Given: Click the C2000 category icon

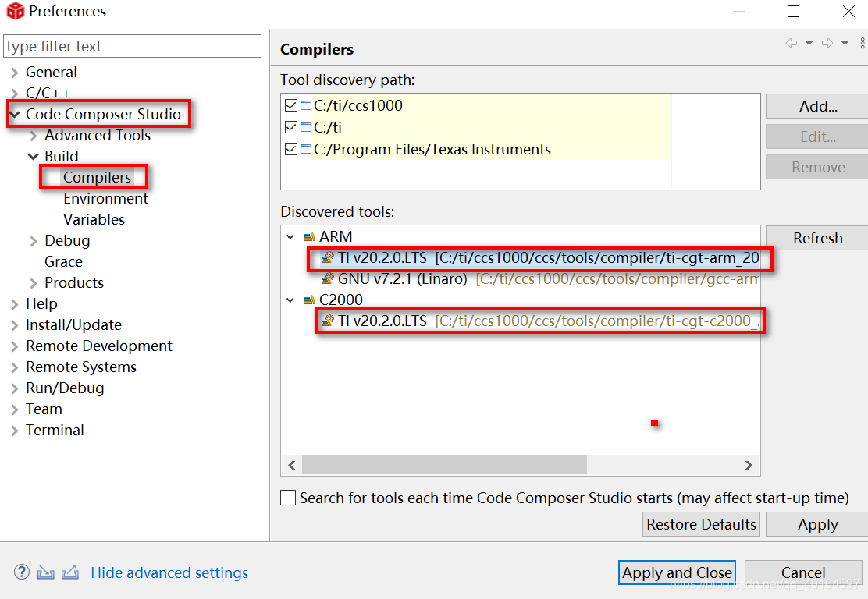Looking at the screenshot, I should point(309,299).
